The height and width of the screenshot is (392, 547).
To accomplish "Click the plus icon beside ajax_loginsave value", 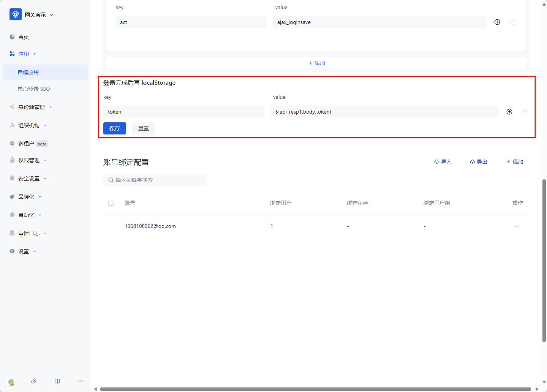I will (x=497, y=22).
